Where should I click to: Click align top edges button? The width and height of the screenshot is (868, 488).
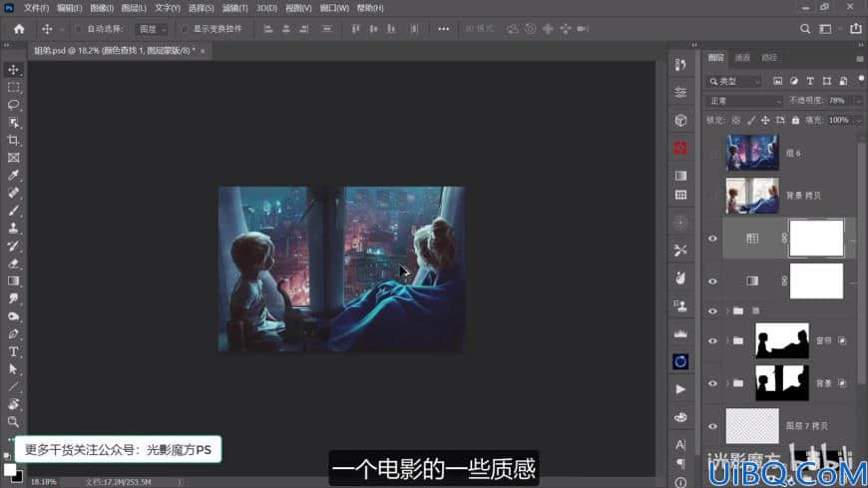[355, 29]
